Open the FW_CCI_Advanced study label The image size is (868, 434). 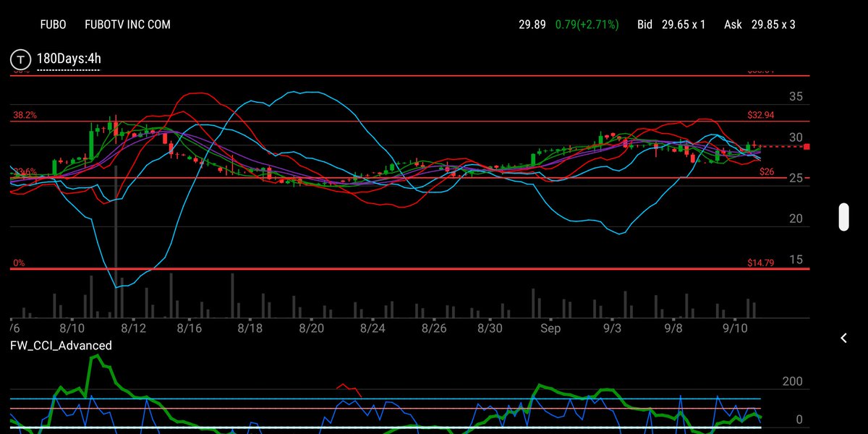[61, 346]
